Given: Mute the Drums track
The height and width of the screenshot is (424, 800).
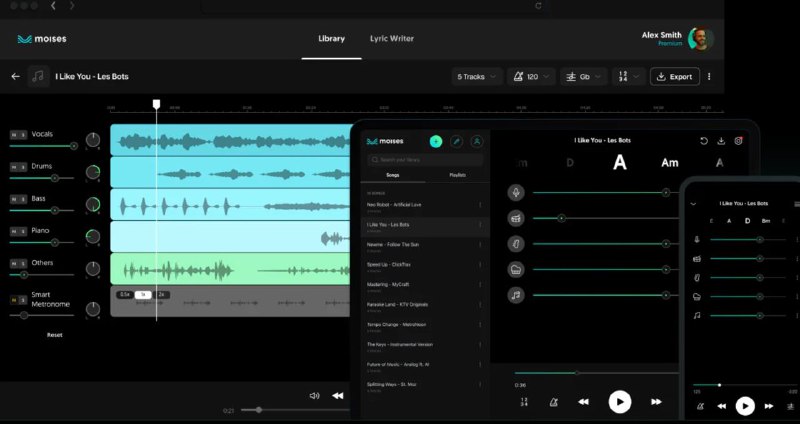Looking at the screenshot, I should pyautogui.click(x=14, y=167).
